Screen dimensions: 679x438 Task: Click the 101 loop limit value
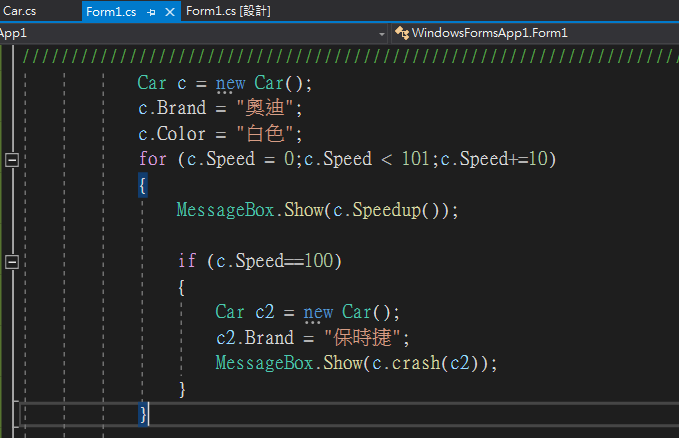click(415, 159)
